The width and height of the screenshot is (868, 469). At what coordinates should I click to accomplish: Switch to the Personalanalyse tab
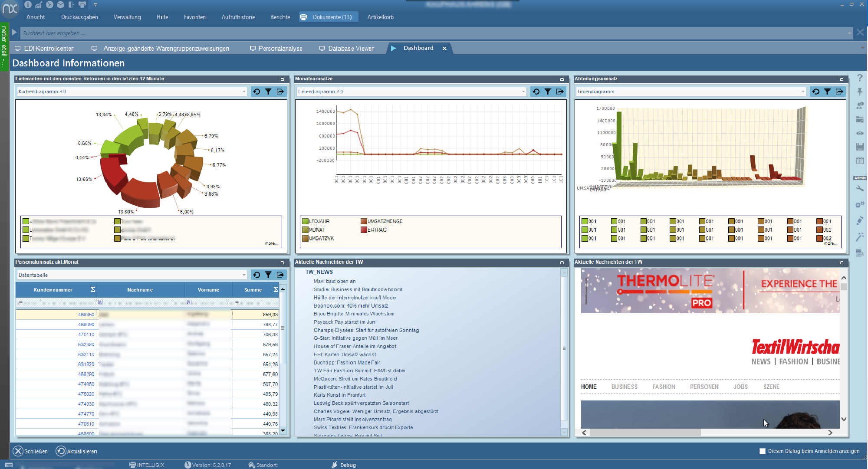pos(276,49)
